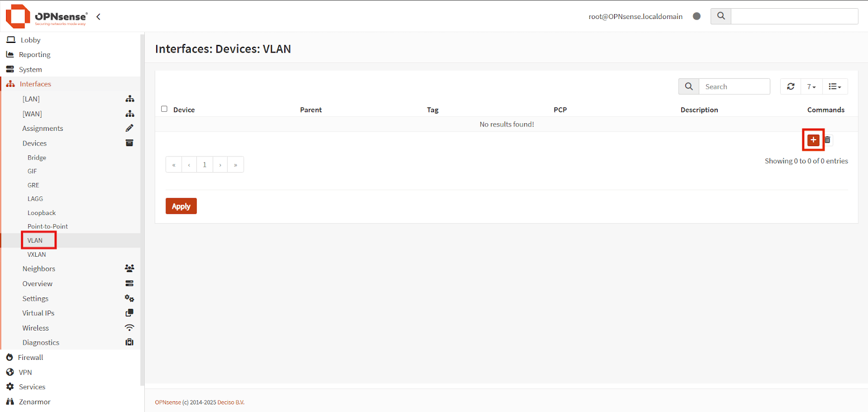Tick the select-all checkbox by Device
The width and height of the screenshot is (868, 412).
pyautogui.click(x=164, y=109)
